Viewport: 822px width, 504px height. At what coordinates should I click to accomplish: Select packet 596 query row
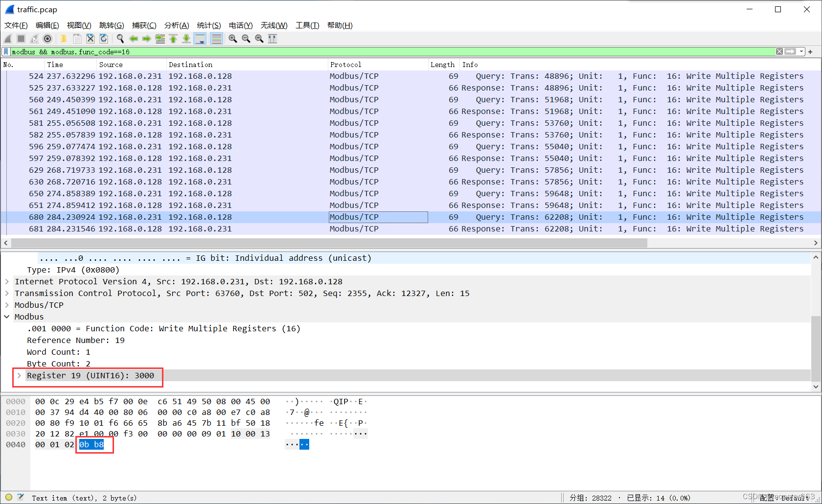[x=411, y=146]
